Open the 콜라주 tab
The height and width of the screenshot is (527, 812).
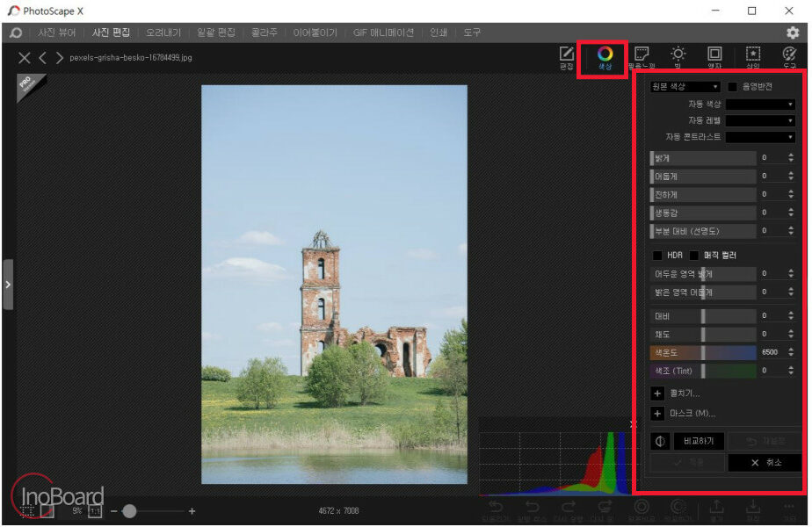(x=265, y=32)
